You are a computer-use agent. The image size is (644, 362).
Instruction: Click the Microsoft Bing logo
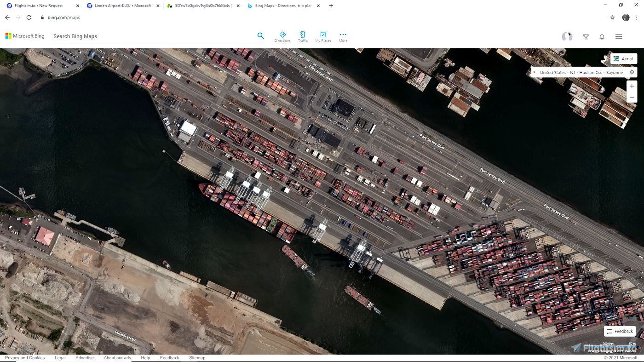click(x=25, y=35)
